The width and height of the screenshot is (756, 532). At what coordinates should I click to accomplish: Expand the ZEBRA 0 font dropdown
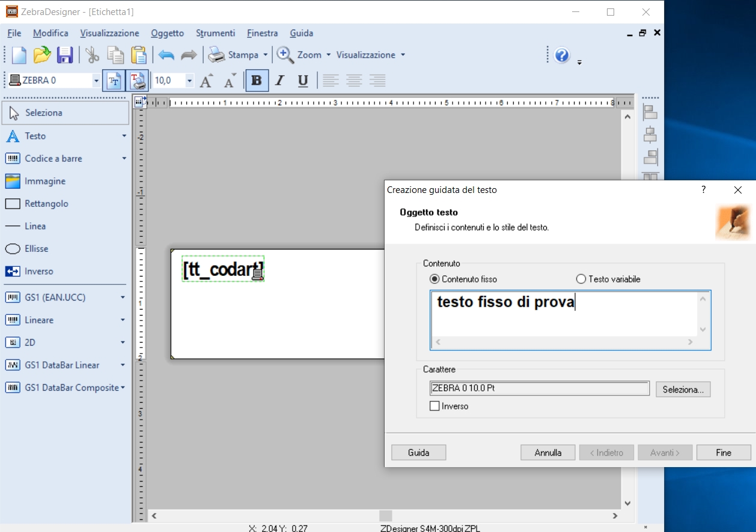tap(96, 81)
